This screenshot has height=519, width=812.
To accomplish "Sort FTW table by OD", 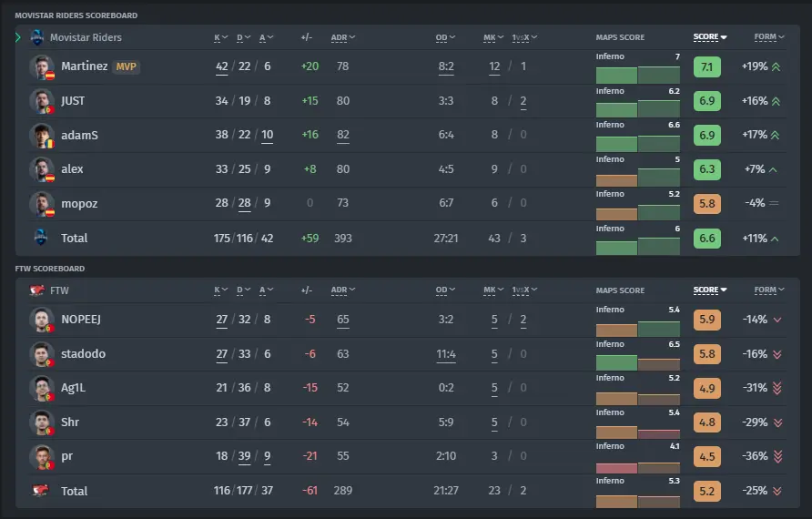I will [445, 290].
